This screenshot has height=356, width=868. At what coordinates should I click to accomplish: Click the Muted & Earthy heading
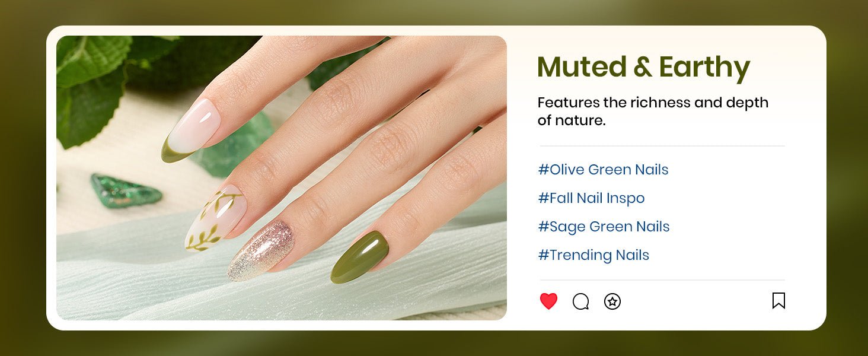pos(643,68)
